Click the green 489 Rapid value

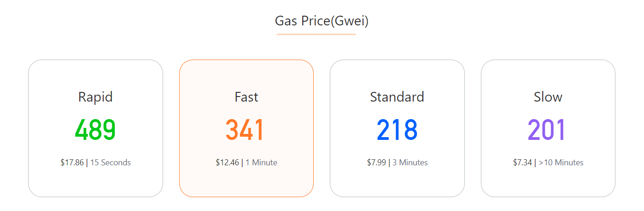(95, 130)
